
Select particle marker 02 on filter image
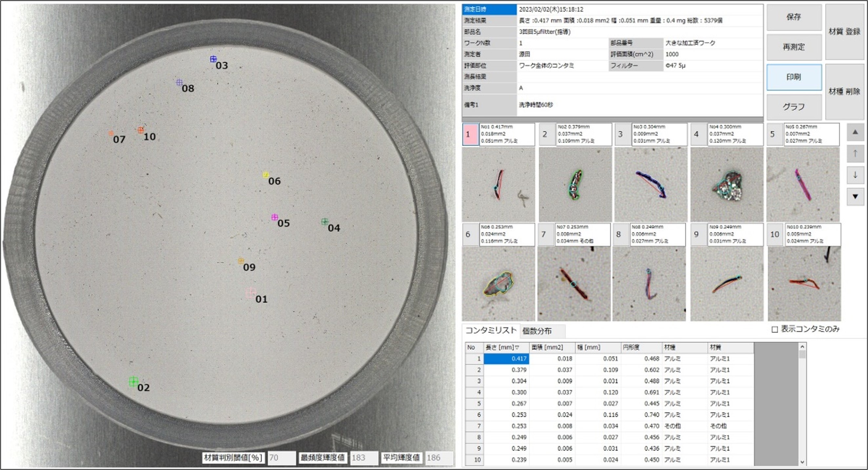click(134, 382)
